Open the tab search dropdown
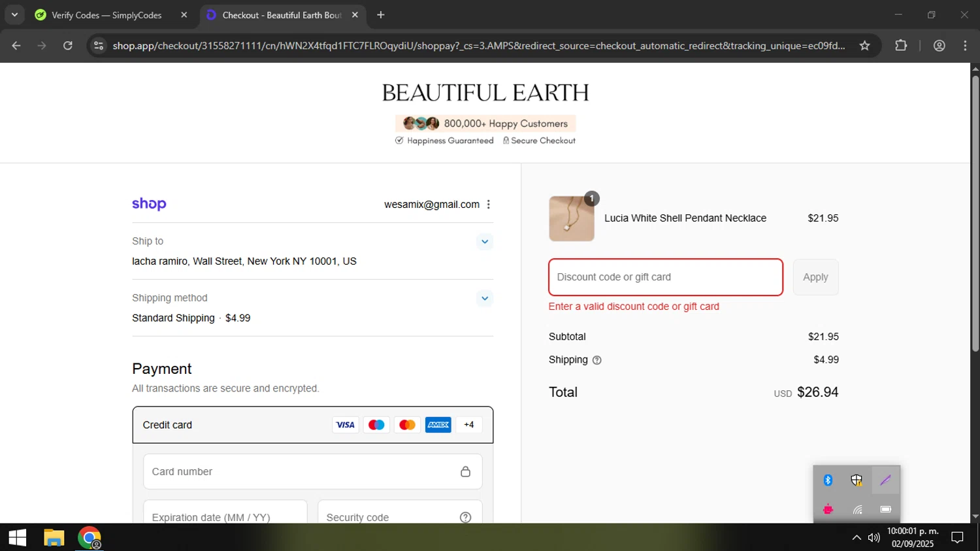Viewport: 980px width, 551px height. click(x=14, y=15)
